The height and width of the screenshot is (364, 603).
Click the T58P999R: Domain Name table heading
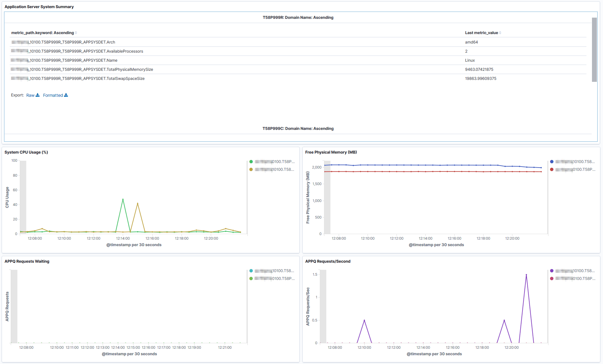coord(298,17)
